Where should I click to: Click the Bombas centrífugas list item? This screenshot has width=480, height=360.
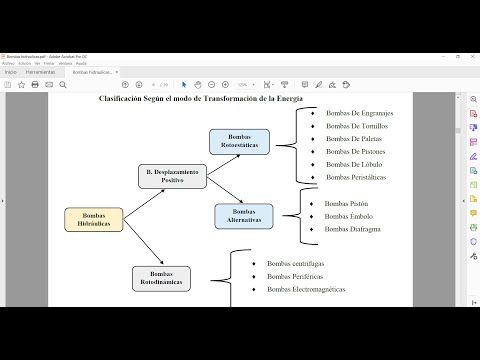[x=295, y=264]
